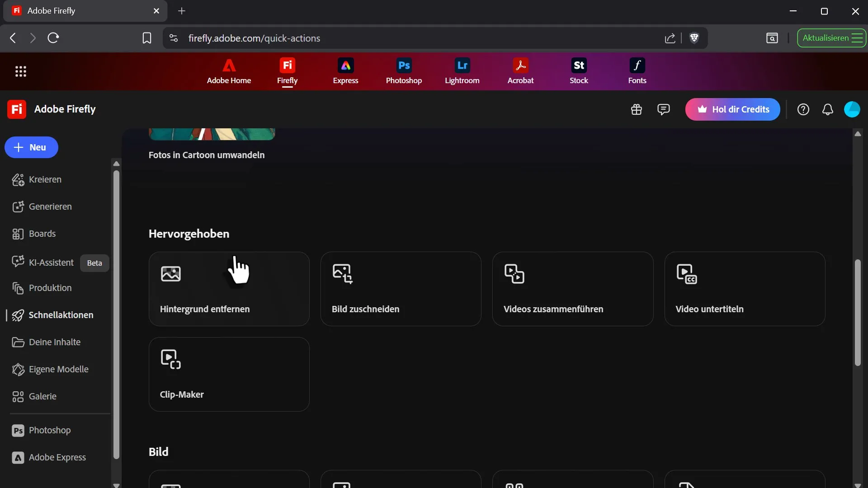The height and width of the screenshot is (488, 868).
Task: Open KI-Assistent in the sidebar
Action: [x=43, y=263]
